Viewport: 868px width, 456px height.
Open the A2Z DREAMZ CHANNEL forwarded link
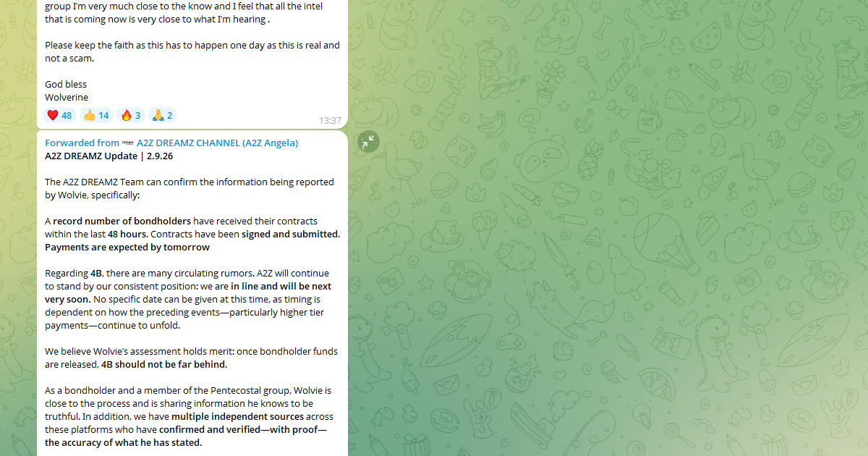pyautogui.click(x=217, y=143)
